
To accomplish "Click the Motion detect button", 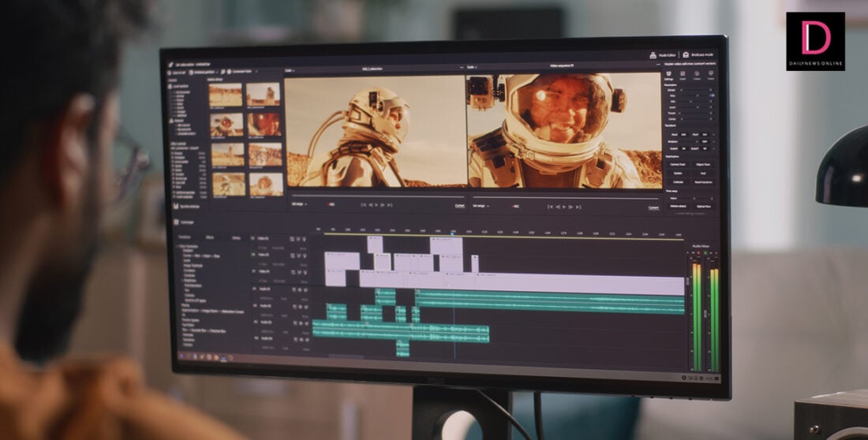I will [678, 206].
